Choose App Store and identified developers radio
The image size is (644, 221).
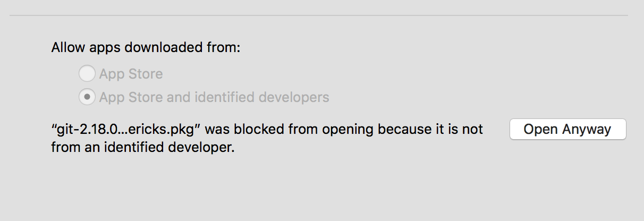click(x=87, y=97)
